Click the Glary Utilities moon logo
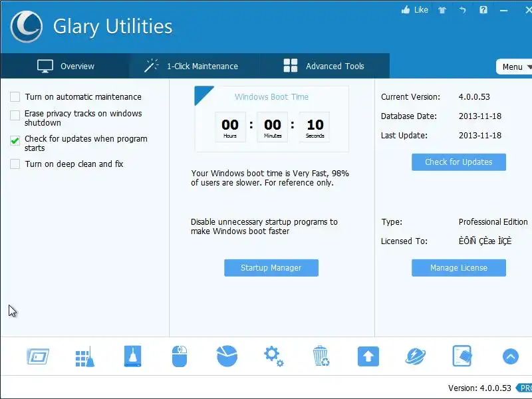The image size is (532, 399). pos(26,27)
